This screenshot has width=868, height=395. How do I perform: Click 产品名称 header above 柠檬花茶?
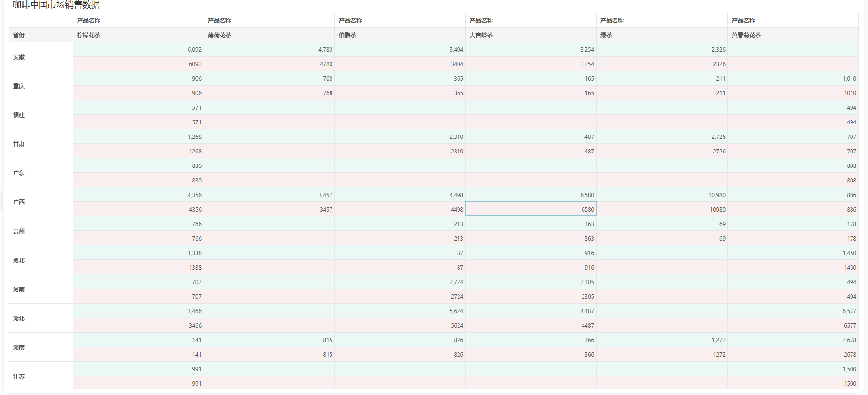point(138,20)
